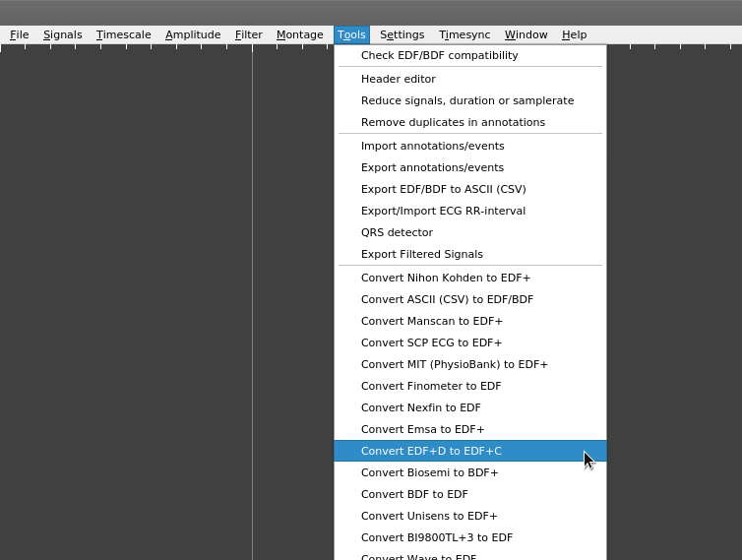Choose Convert Nihon Kohden to EDF+
742x560 pixels.
click(x=445, y=279)
